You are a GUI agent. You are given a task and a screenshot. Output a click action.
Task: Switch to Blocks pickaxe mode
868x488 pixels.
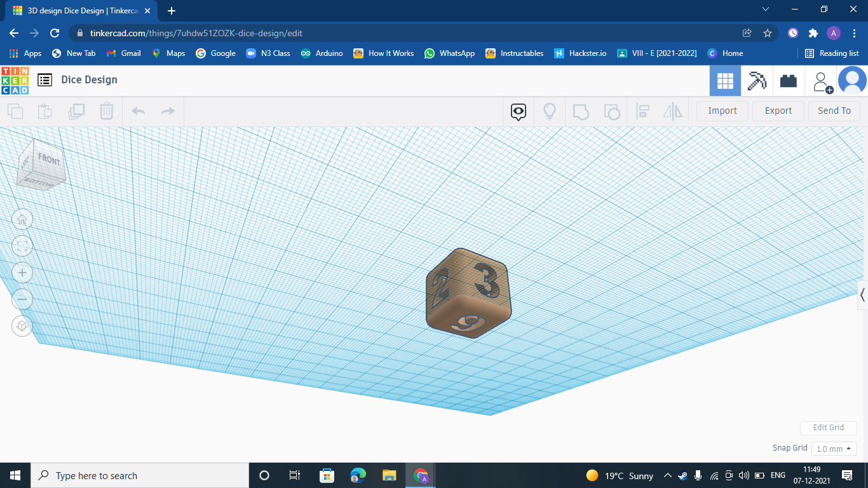pos(757,81)
